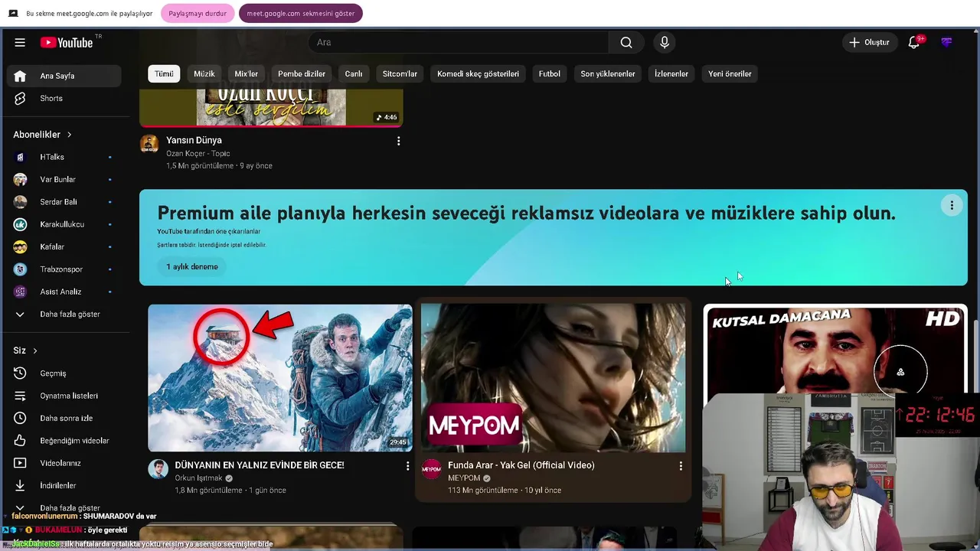The width and height of the screenshot is (980, 551).
Task: Open Serdar Bali channel subscription
Action: 64,202
